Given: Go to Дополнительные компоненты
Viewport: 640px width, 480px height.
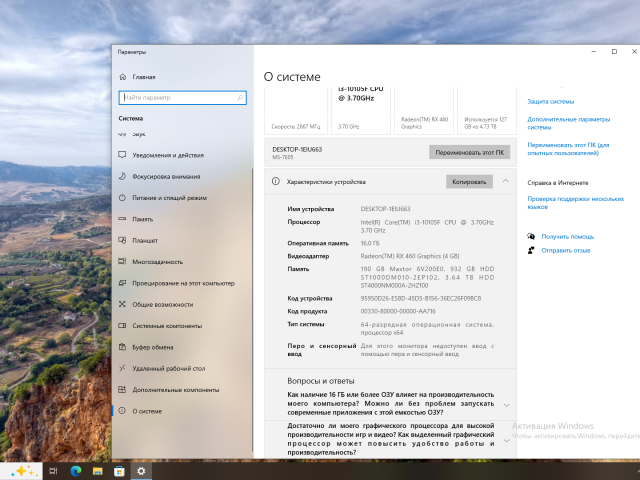Looking at the screenshot, I should (176, 390).
